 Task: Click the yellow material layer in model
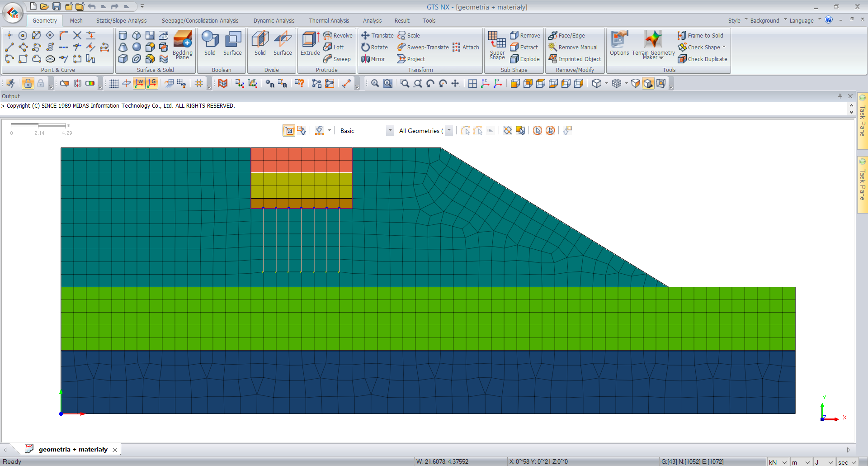coord(301,185)
